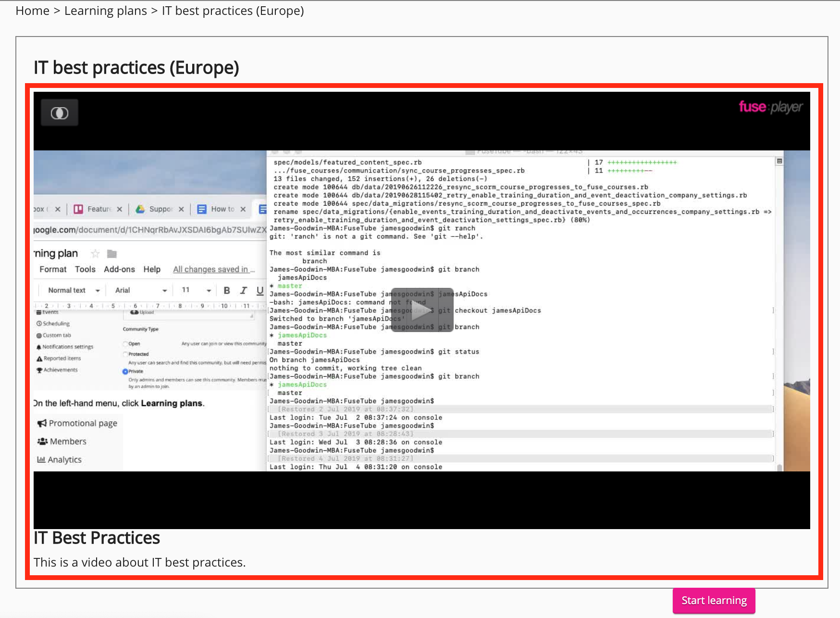840x618 pixels.
Task: Go to Learning plans breadcrumb link
Action: pyautogui.click(x=106, y=11)
